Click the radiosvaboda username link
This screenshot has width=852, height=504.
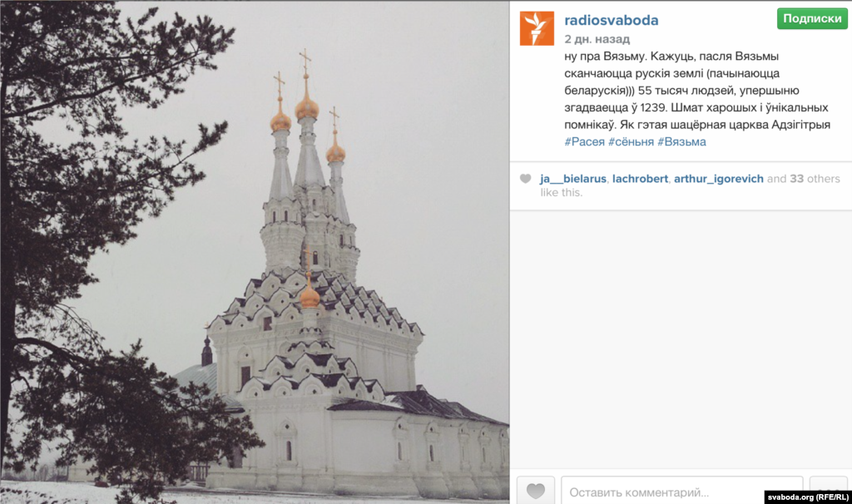coord(612,20)
